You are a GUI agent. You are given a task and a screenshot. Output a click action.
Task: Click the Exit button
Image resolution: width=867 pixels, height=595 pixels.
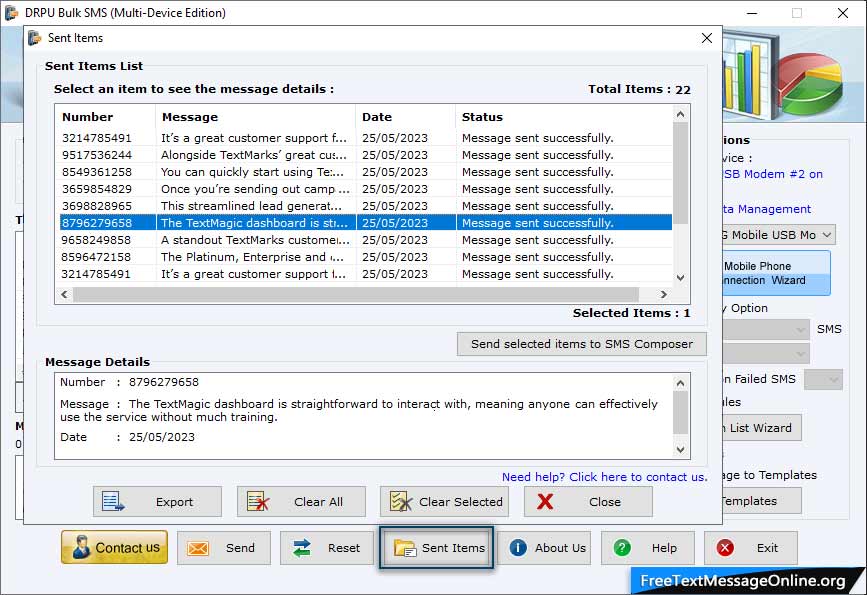pos(751,548)
